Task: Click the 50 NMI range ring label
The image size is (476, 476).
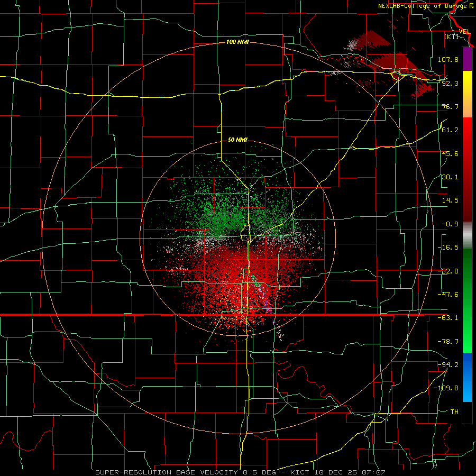Action: pos(237,140)
